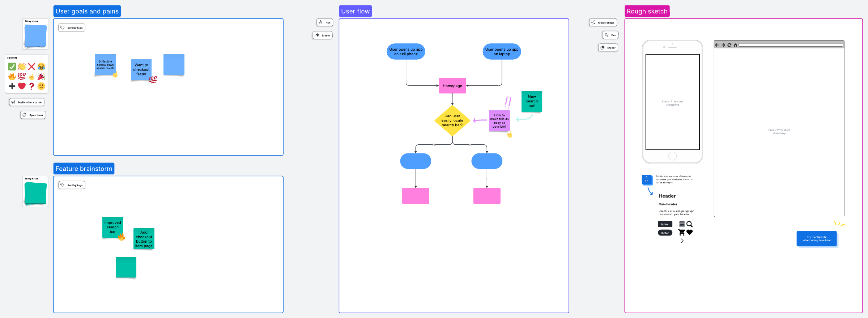Viewport: 868px width, 318px height.
Task: Sort by tags in Feature brainstorm section
Action: tap(72, 185)
